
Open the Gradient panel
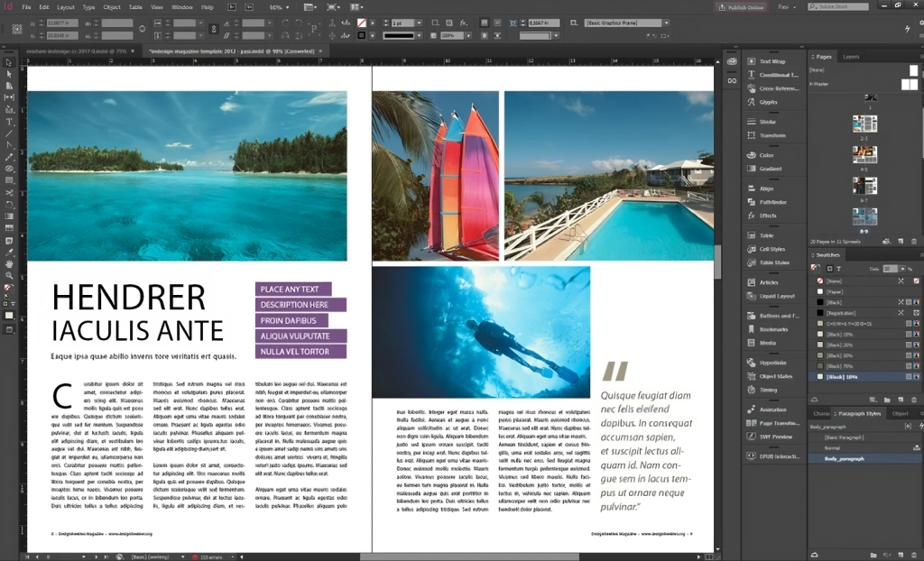pyautogui.click(x=770, y=169)
